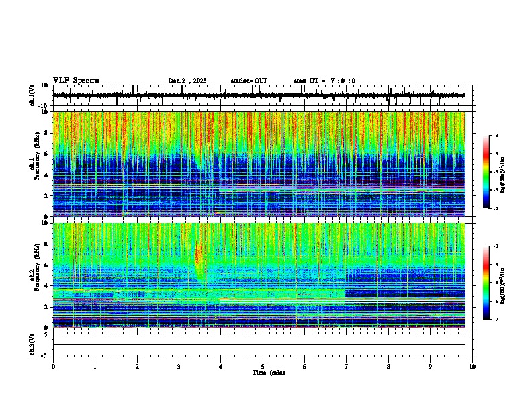Click the date label 'Dec. 2 , 2025'

tap(187, 81)
